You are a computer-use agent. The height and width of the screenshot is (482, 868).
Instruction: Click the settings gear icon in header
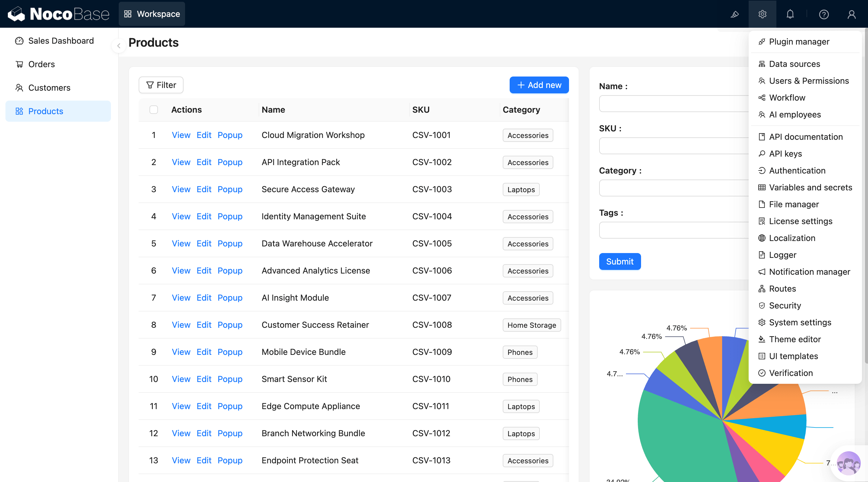762,14
